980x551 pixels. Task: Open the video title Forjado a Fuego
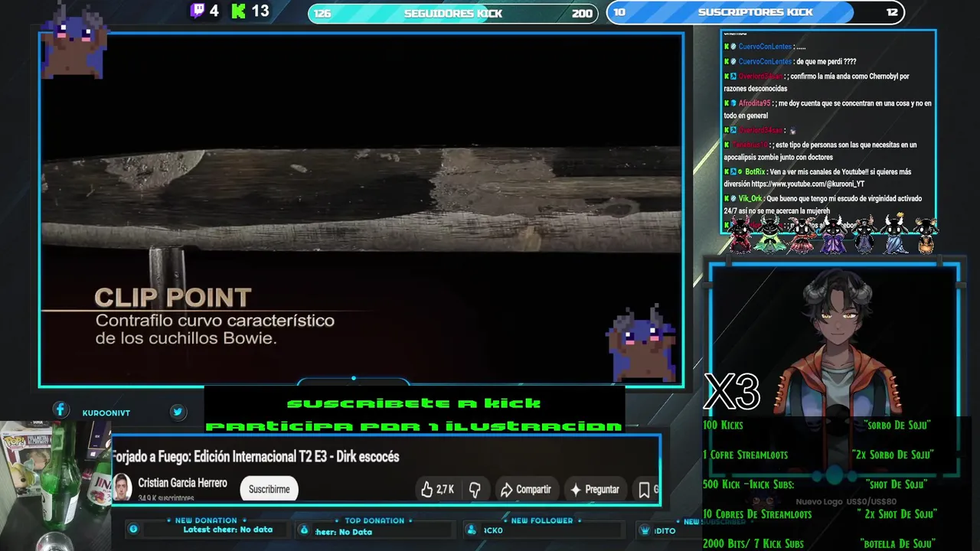256,456
